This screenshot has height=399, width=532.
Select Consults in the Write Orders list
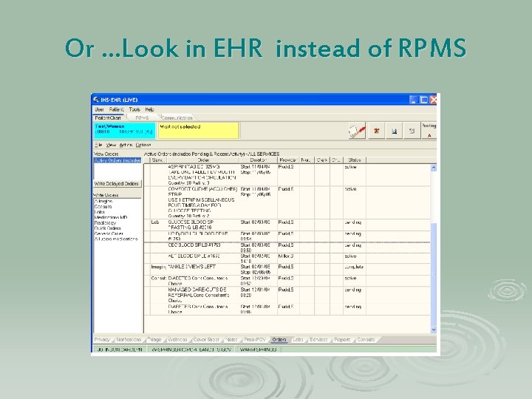click(x=103, y=206)
